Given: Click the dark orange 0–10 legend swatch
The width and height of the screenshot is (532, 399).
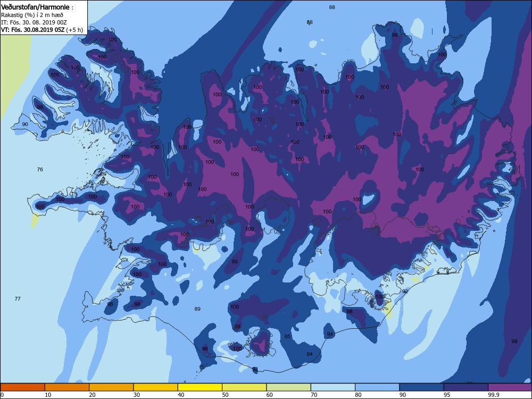Looking at the screenshot, I should tap(22, 387).
